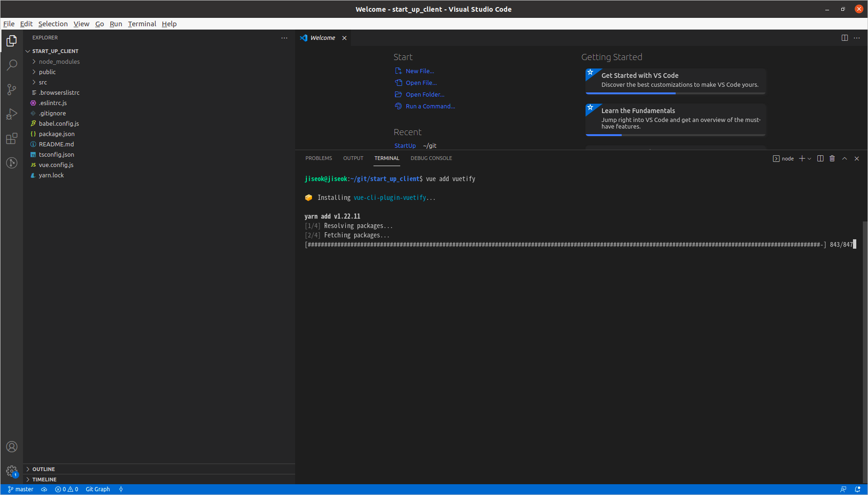Image resolution: width=868 pixels, height=495 pixels.
Task: Open the Explorer view in activity bar
Action: (12, 41)
